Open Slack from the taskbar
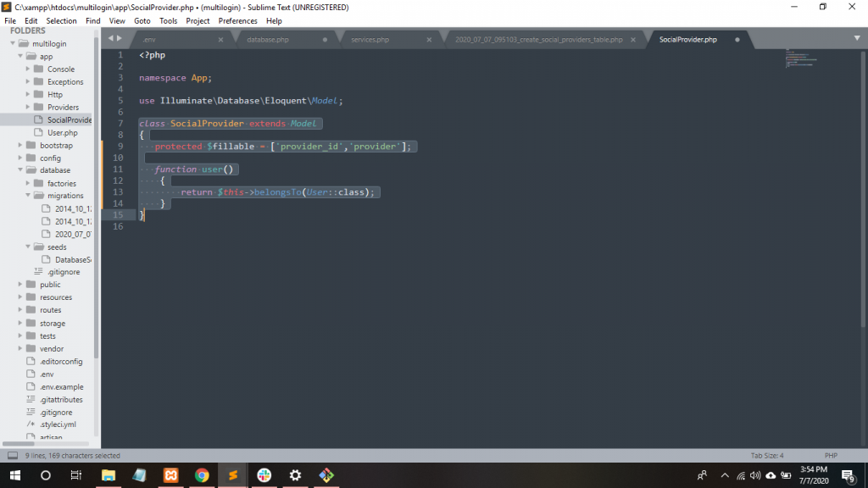The width and height of the screenshot is (868, 488). pos(264,475)
